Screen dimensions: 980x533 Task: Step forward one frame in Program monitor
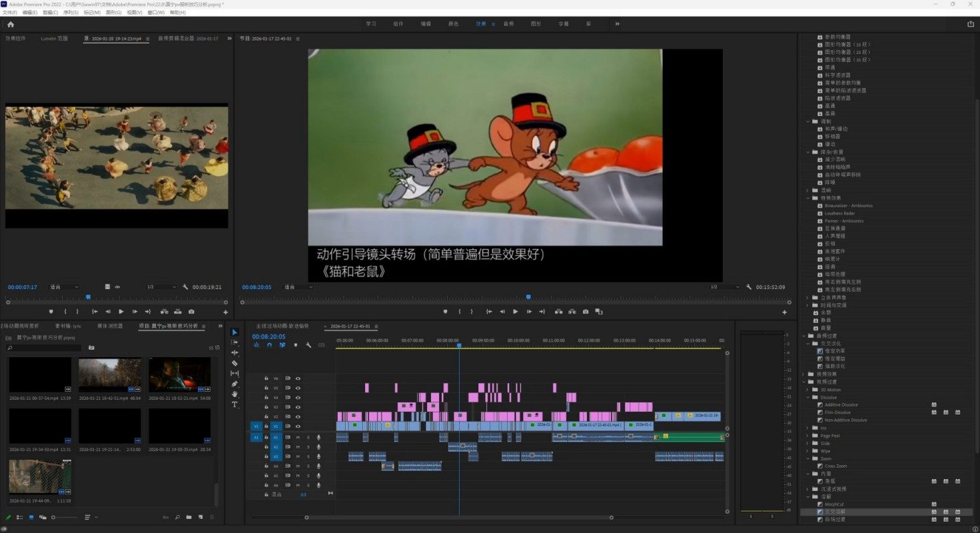tap(528, 311)
